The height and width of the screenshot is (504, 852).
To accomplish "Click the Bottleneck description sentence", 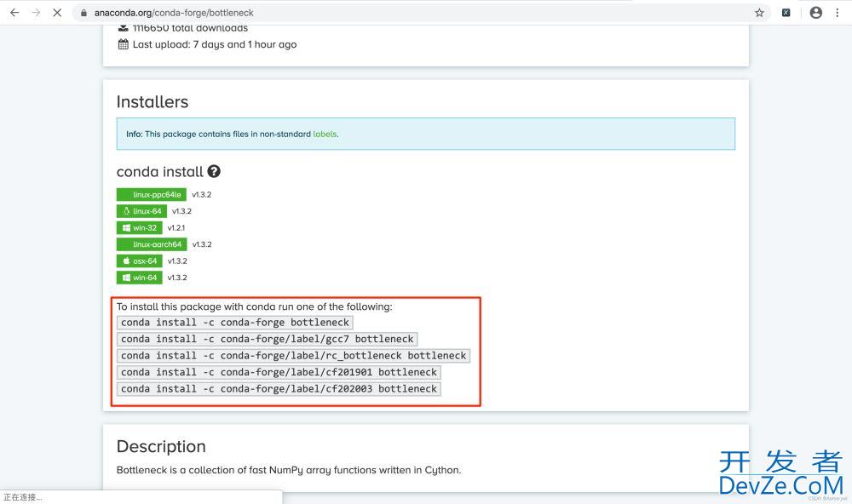I will [289, 470].
